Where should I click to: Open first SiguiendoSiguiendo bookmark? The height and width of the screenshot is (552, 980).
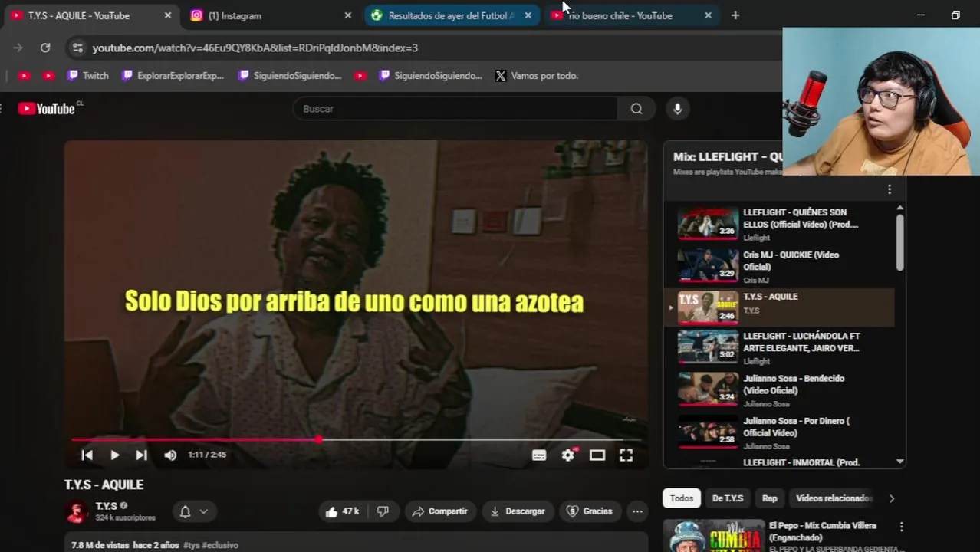click(x=290, y=76)
